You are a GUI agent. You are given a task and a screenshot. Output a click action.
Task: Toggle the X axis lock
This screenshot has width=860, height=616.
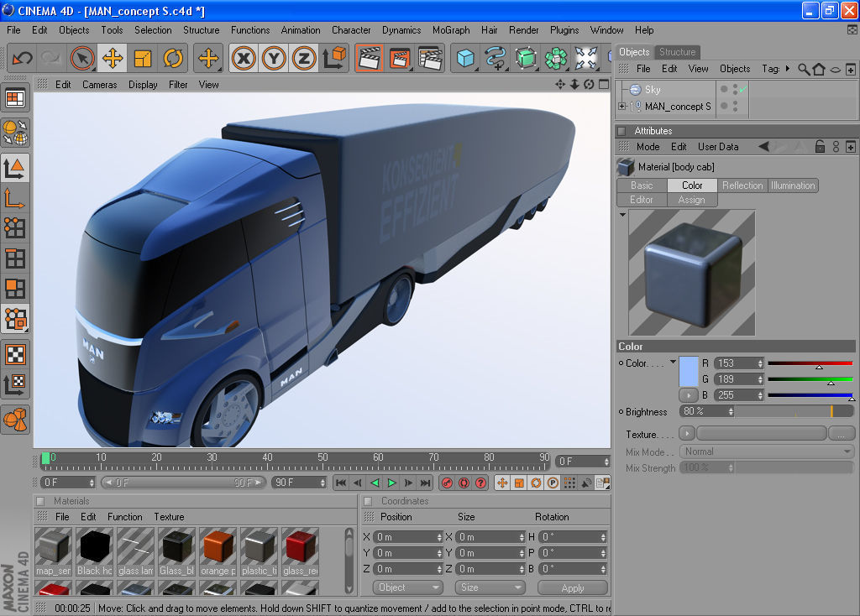(244, 58)
